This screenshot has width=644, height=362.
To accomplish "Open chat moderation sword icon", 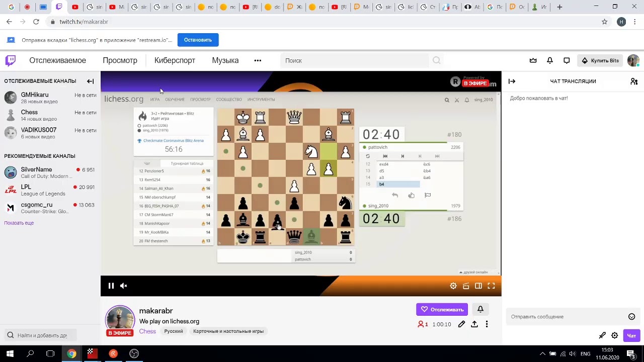I will (602, 335).
